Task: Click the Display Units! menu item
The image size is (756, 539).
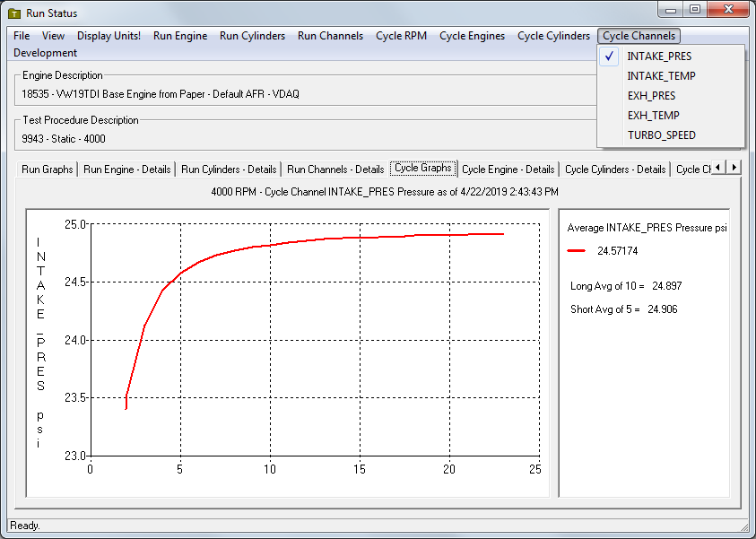Action: 109,36
